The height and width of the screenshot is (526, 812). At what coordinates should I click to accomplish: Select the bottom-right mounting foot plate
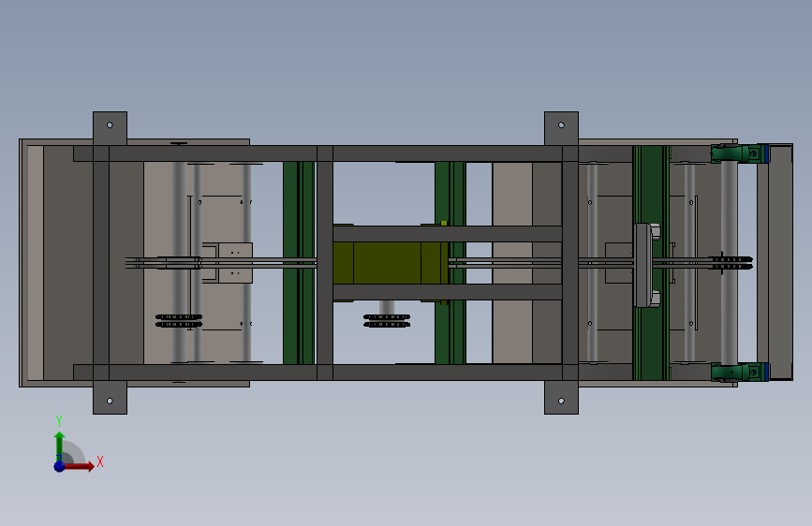click(561, 398)
